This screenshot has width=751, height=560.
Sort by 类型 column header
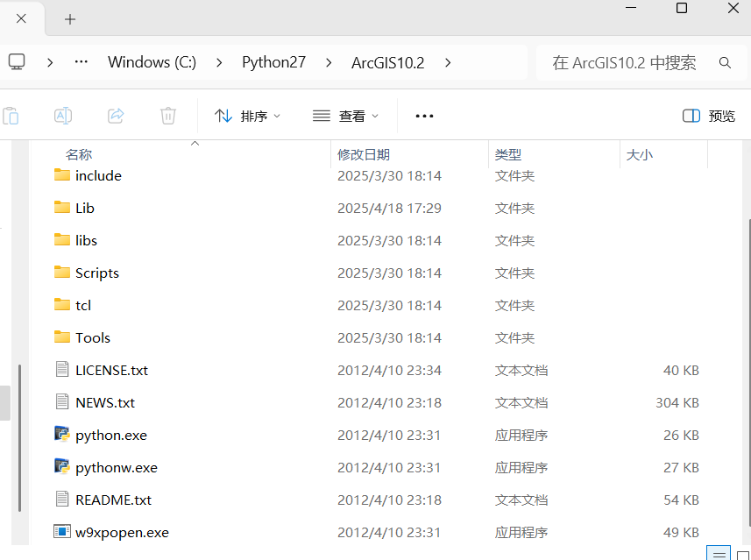(508, 155)
